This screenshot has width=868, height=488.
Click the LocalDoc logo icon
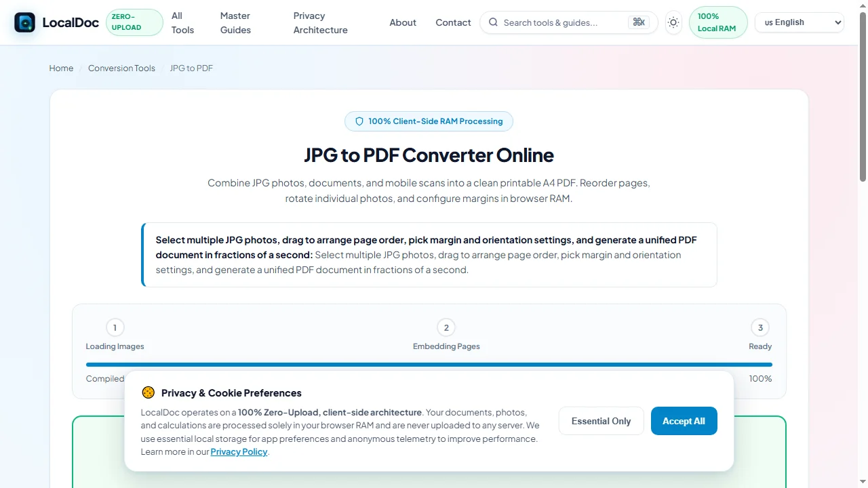[24, 22]
